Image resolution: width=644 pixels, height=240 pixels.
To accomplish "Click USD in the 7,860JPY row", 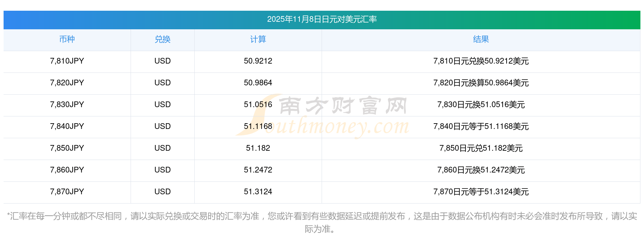I will click(x=162, y=170).
